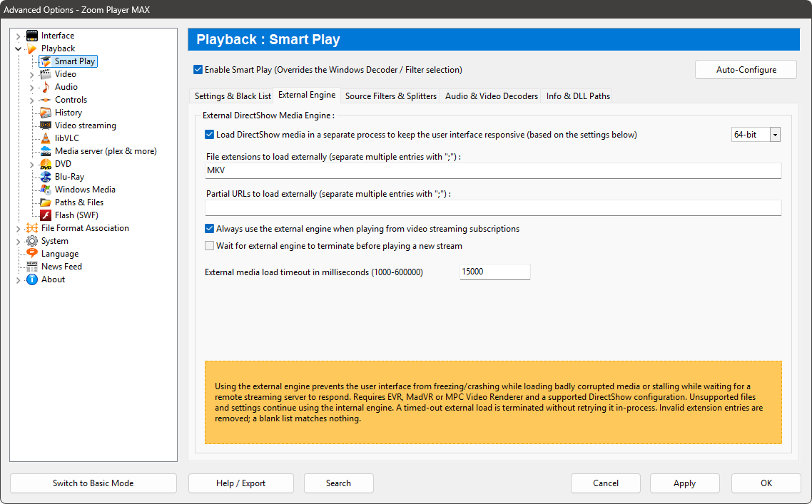Click the Controls icon in tree
Screen dimensions: 812x504
pyautogui.click(x=46, y=100)
